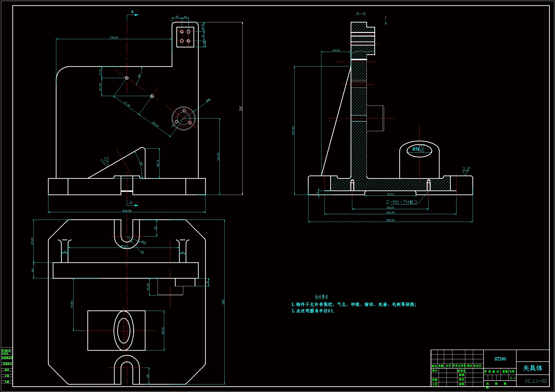Viewport: 555px width, 392px height.
Task: Select the 169.23 dimension in the bottom view
Action: point(123,246)
